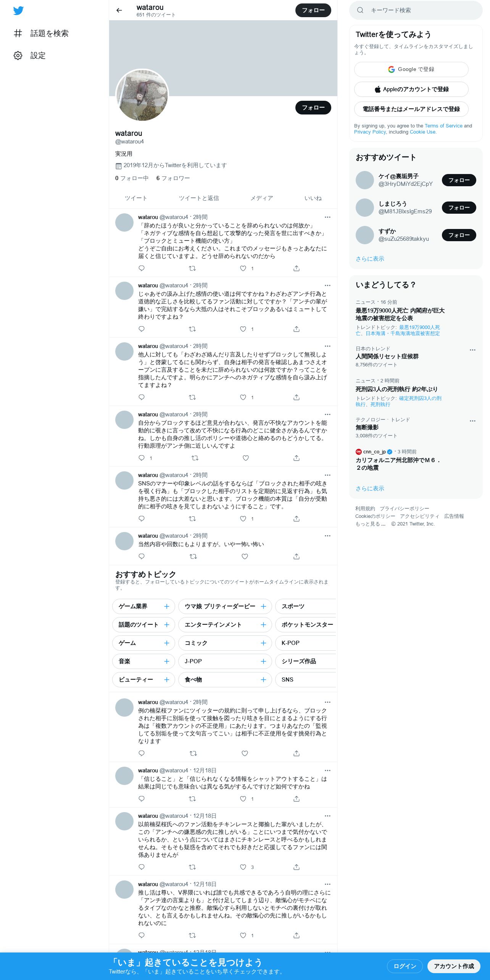Add the 話題のツイート topic
The width and height of the screenshot is (490, 980).
pos(167,625)
